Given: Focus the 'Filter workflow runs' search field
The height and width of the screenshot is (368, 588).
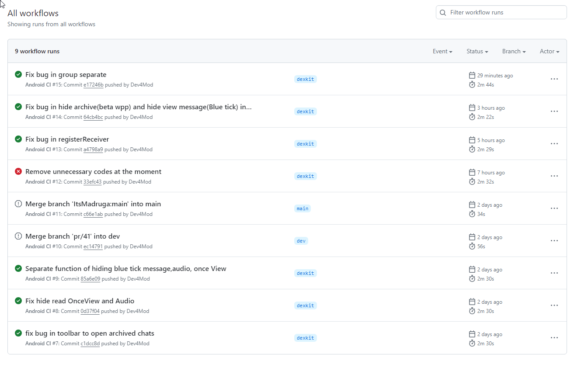Looking at the screenshot, I should pyautogui.click(x=505, y=13).
